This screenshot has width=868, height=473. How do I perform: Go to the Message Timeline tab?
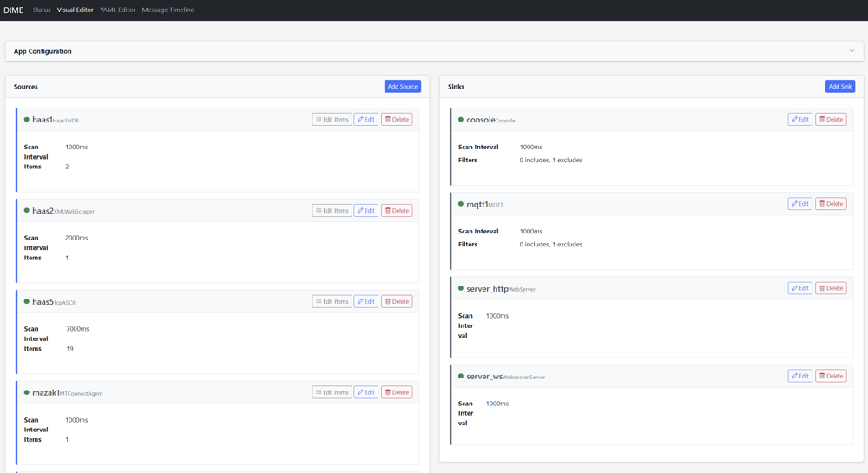[168, 10]
